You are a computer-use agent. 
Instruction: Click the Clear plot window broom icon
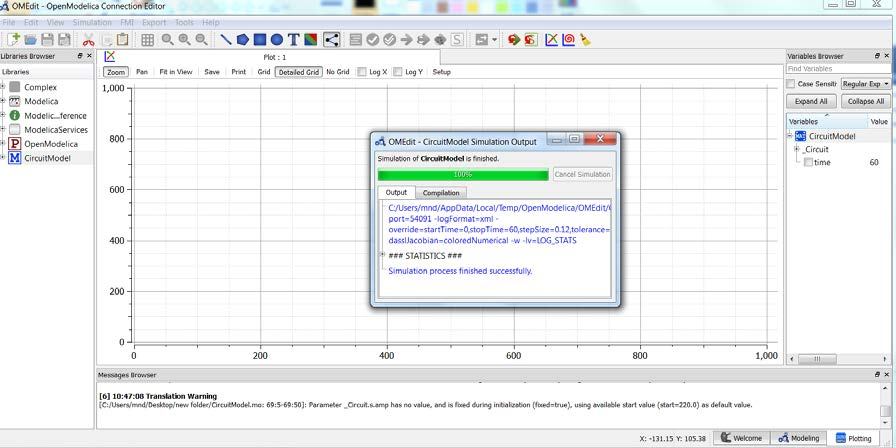pos(585,40)
